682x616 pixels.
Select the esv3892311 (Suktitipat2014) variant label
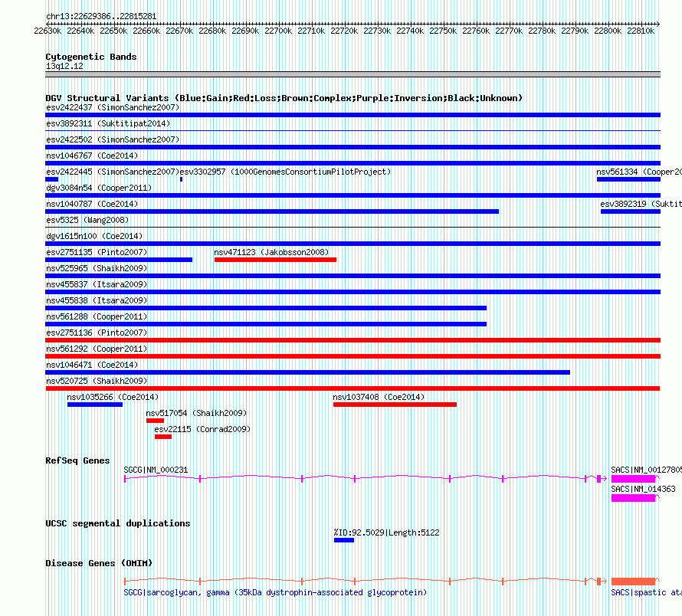click(x=108, y=123)
